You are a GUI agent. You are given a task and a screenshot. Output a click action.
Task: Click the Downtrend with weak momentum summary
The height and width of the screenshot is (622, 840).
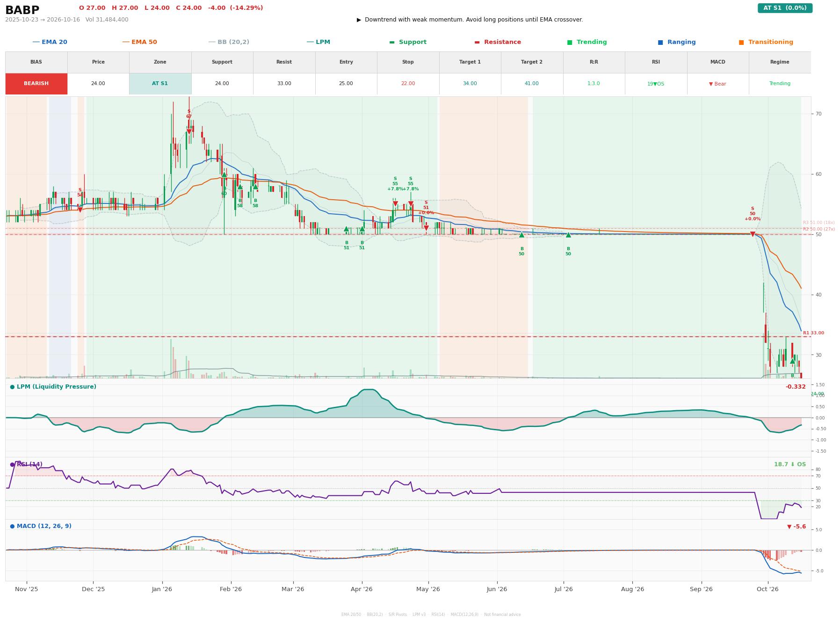(470, 20)
